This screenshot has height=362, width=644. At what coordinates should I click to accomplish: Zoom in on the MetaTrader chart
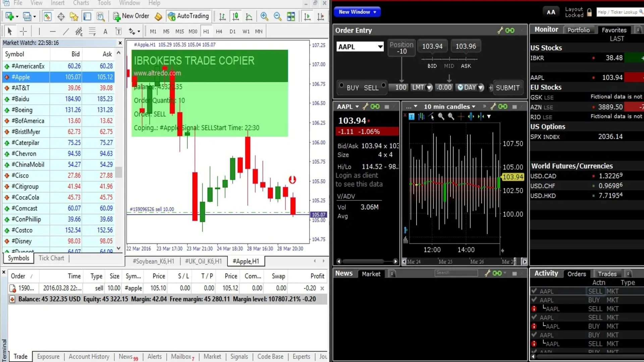click(x=264, y=16)
